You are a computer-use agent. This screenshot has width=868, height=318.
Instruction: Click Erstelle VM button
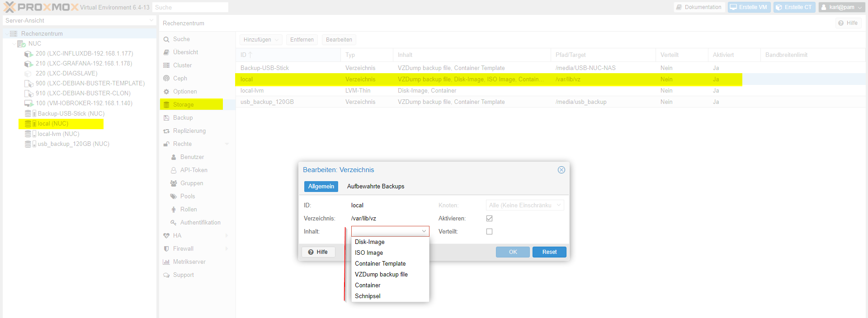click(749, 7)
